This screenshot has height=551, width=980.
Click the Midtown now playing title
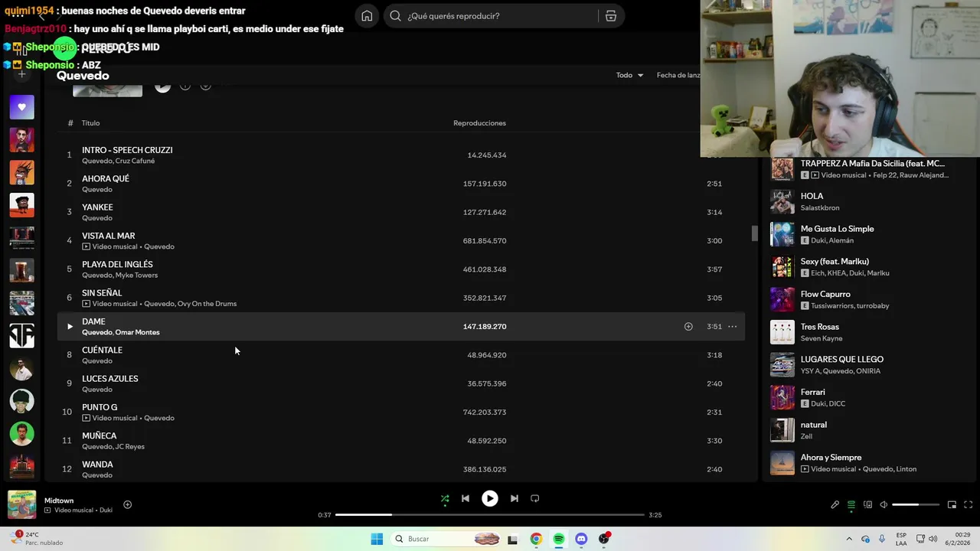tap(59, 500)
